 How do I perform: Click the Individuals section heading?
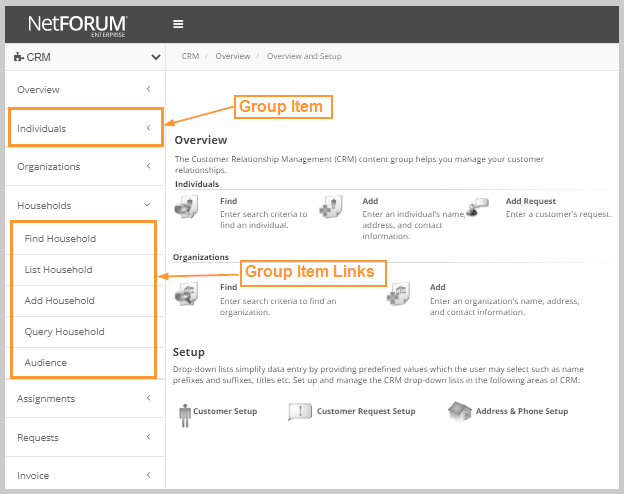197,184
